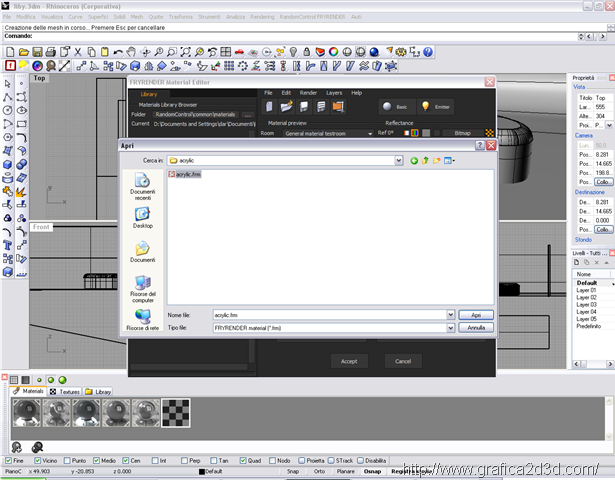
Task: Click the Emitter light bulb button
Action: (435, 107)
